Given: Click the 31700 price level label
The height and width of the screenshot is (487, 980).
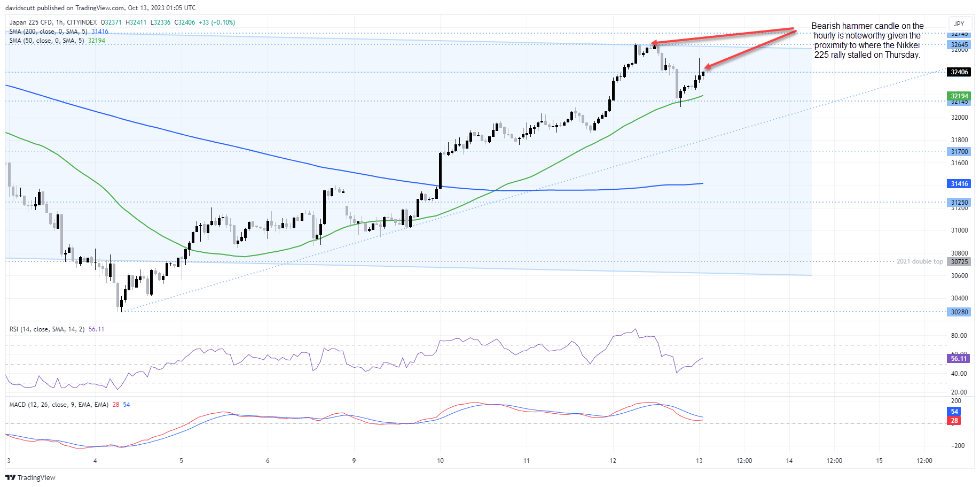Looking at the screenshot, I should pos(959,152).
